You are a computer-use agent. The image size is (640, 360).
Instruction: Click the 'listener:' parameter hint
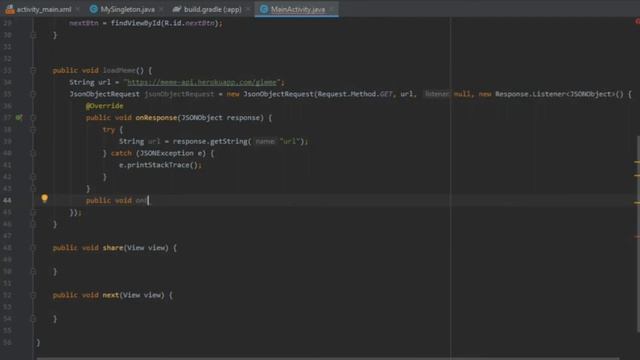436,94
